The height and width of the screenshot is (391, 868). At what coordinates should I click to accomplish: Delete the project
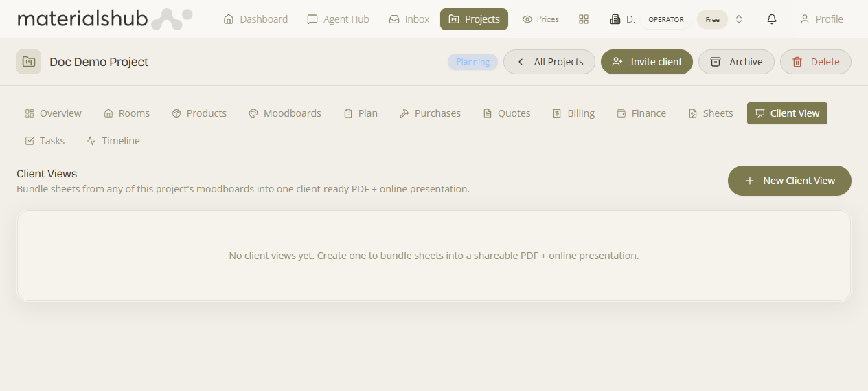coord(816,62)
